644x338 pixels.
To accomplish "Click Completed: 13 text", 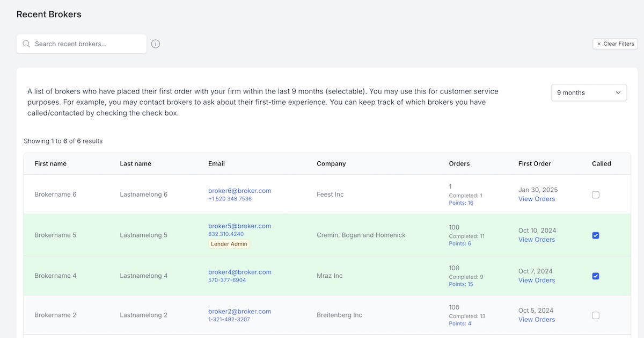I will pyautogui.click(x=467, y=316).
